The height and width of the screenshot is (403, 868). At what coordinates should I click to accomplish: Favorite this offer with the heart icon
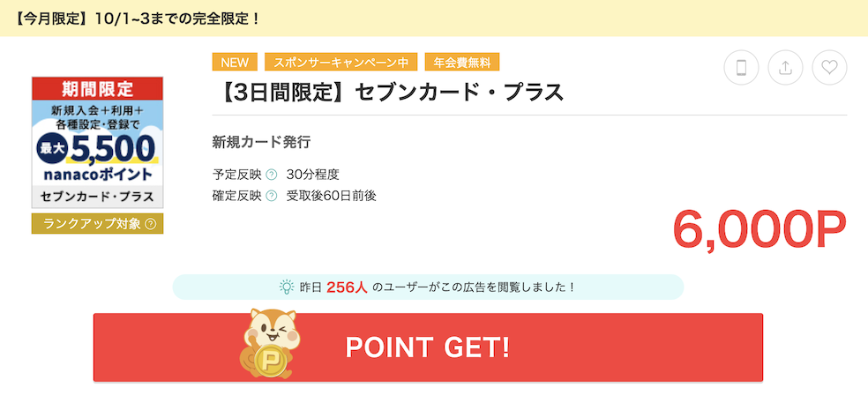(x=829, y=68)
